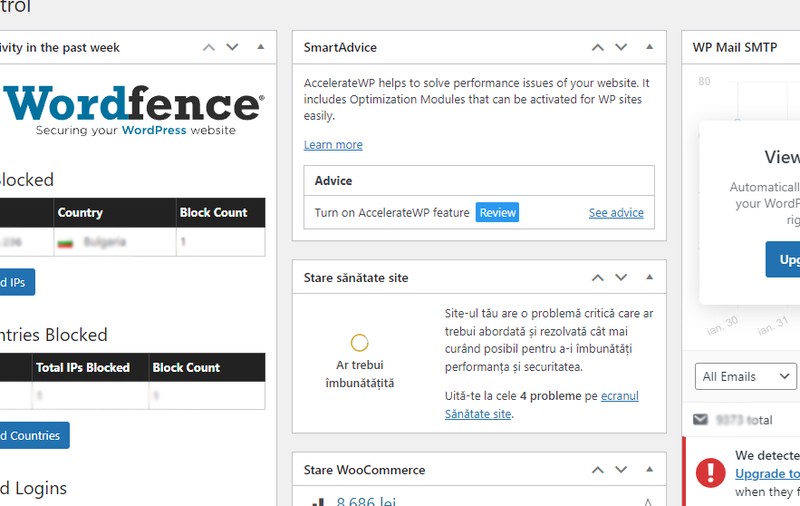Viewport: 800px width, 506px height.
Task: Move Stare sănătate site widget down
Action: [x=621, y=277]
